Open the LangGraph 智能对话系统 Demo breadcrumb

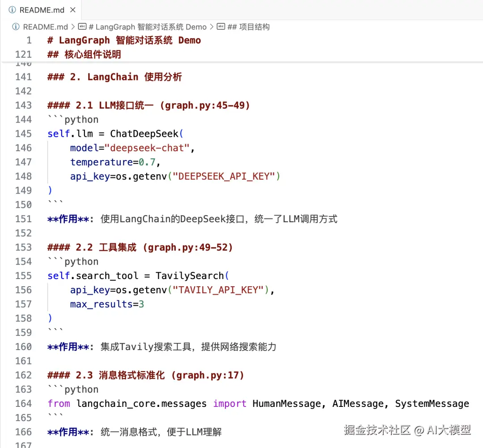coord(148,27)
